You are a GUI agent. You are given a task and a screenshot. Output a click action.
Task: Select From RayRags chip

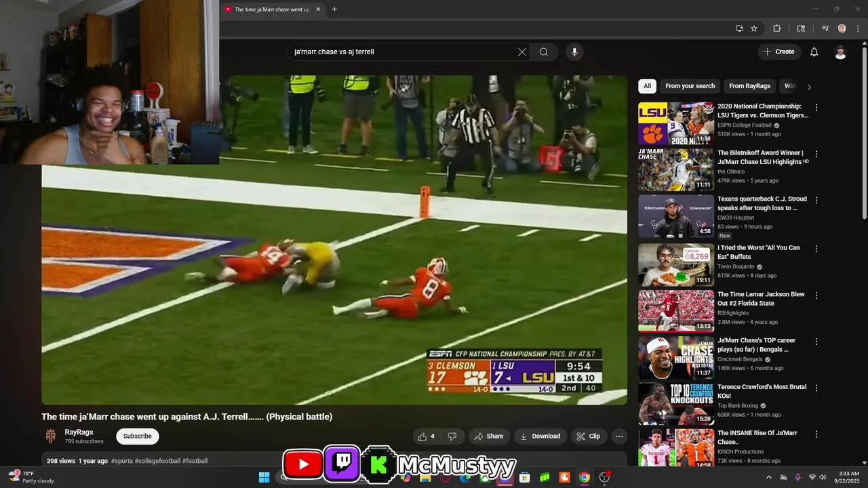(x=749, y=86)
